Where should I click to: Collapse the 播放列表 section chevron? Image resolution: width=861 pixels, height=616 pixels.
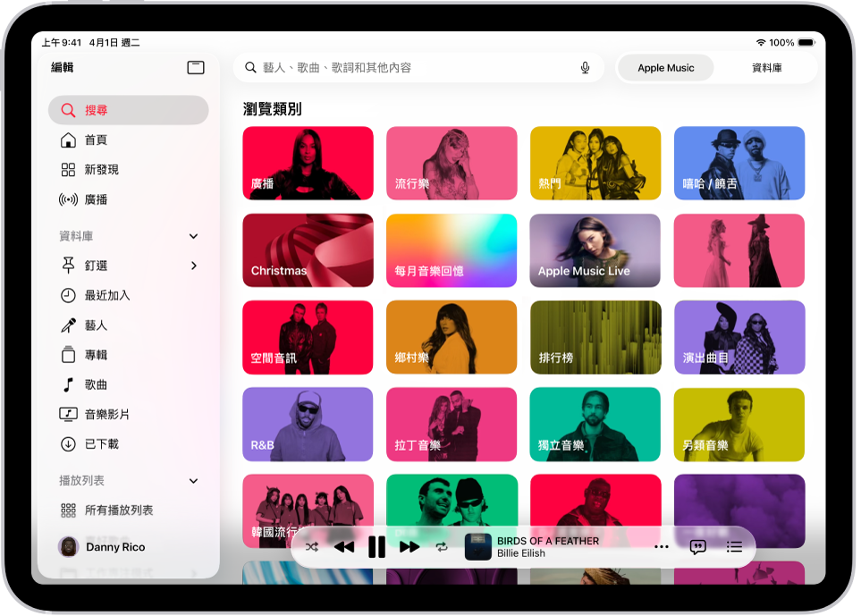pos(193,481)
